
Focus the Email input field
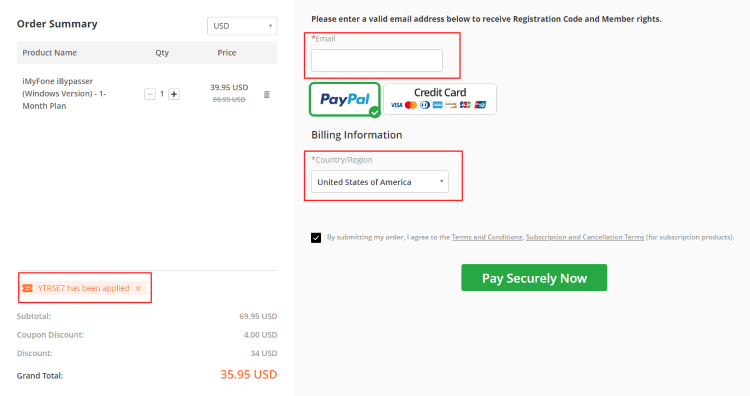coord(377,60)
